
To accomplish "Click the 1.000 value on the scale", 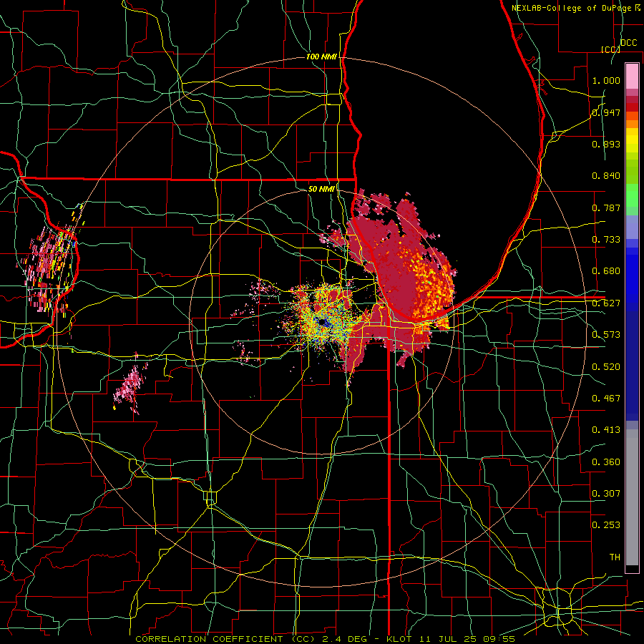I will pyautogui.click(x=606, y=80).
